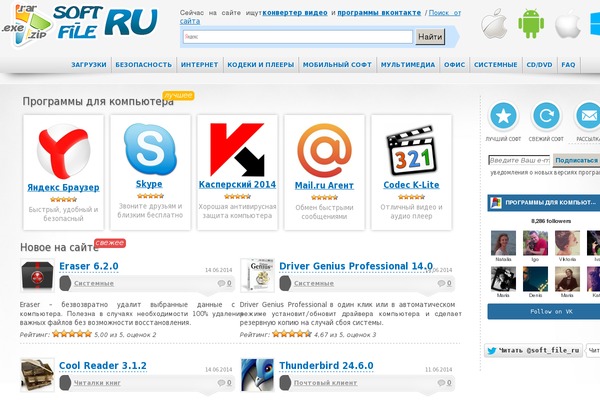This screenshot has width=600, height=400.
Task: Click the refresh icon СВЕЖИЙ СОФТ
Action: click(546, 116)
